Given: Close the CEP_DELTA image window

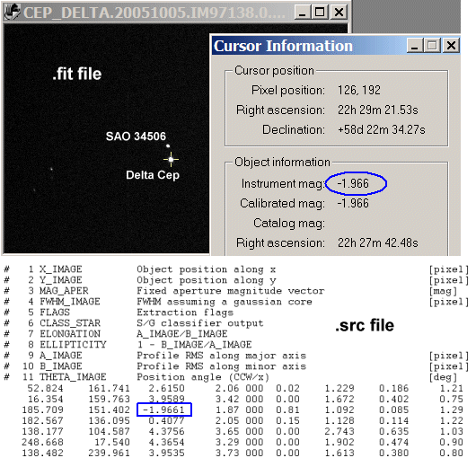Looking at the screenshot, I should (x=339, y=13).
